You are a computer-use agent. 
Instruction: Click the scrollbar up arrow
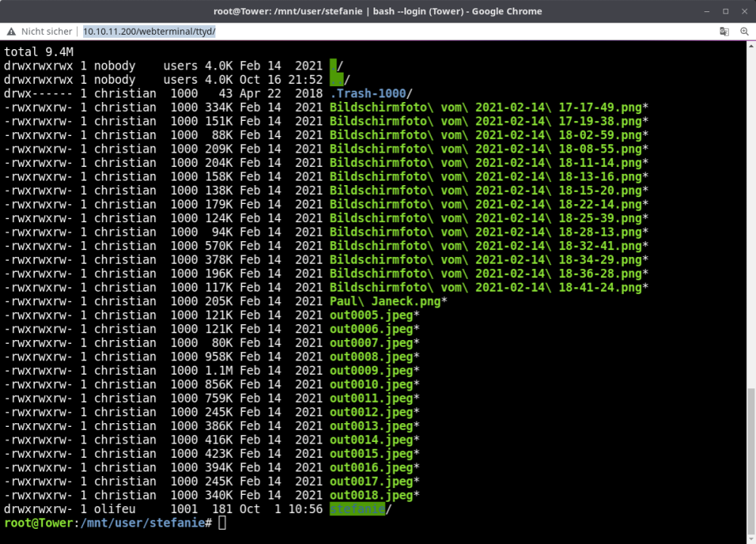pos(751,46)
